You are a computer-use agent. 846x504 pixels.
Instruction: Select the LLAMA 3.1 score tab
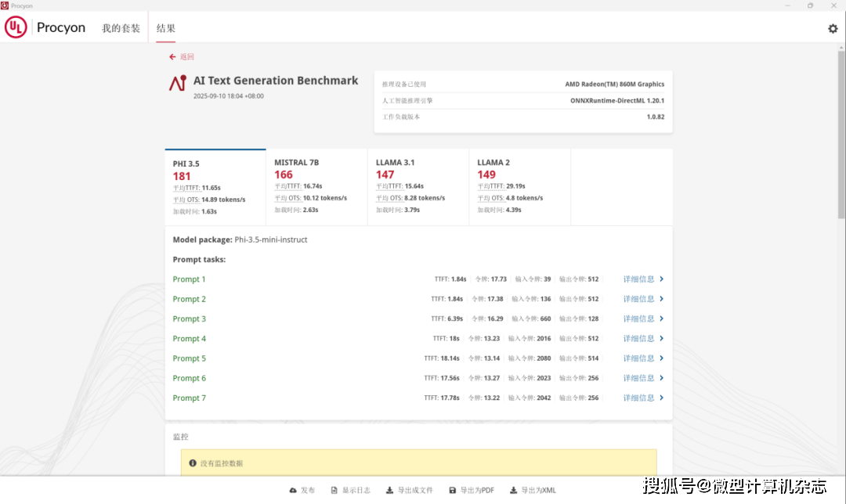(x=418, y=186)
